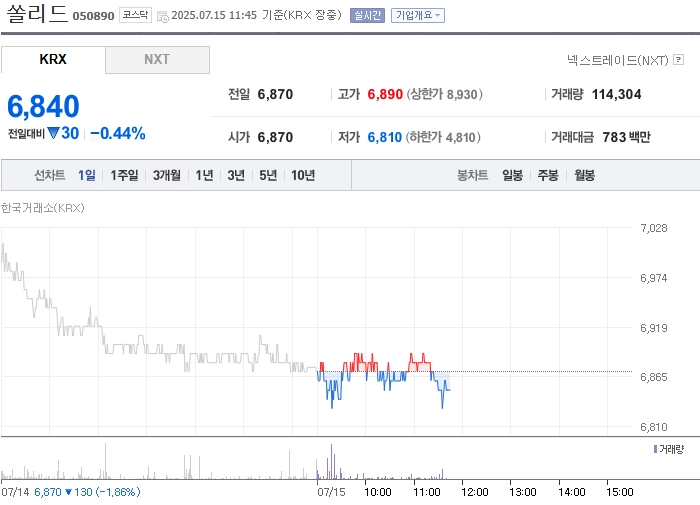Open the help icon next to 넥스트레이드(NXT)
This screenshot has height=505, width=700.
[678, 59]
